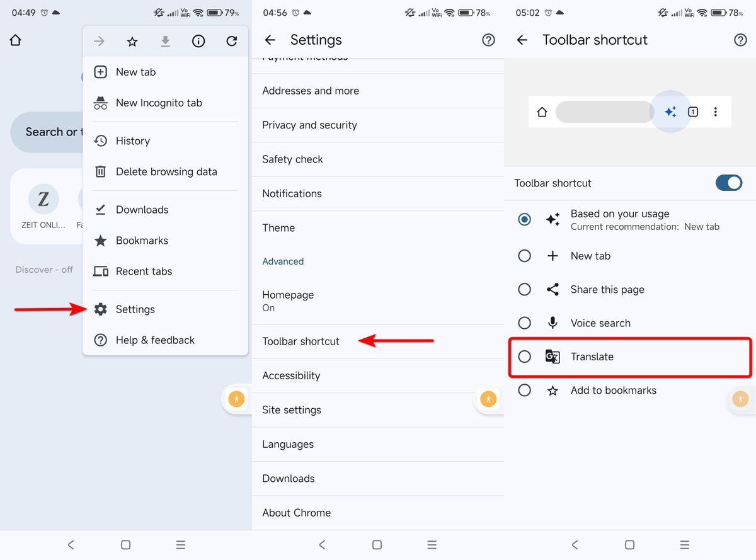
Task: Click the home icon in the toolbar preview
Action: pyautogui.click(x=542, y=111)
